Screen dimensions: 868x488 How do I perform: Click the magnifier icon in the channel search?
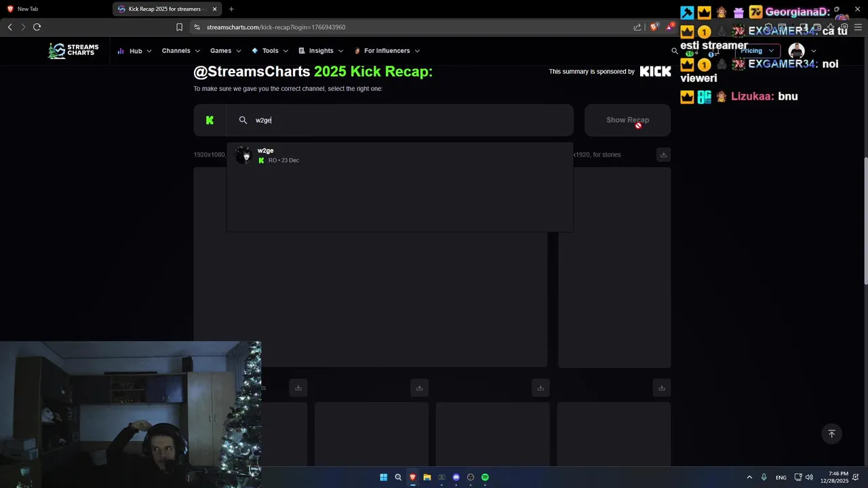tap(243, 120)
